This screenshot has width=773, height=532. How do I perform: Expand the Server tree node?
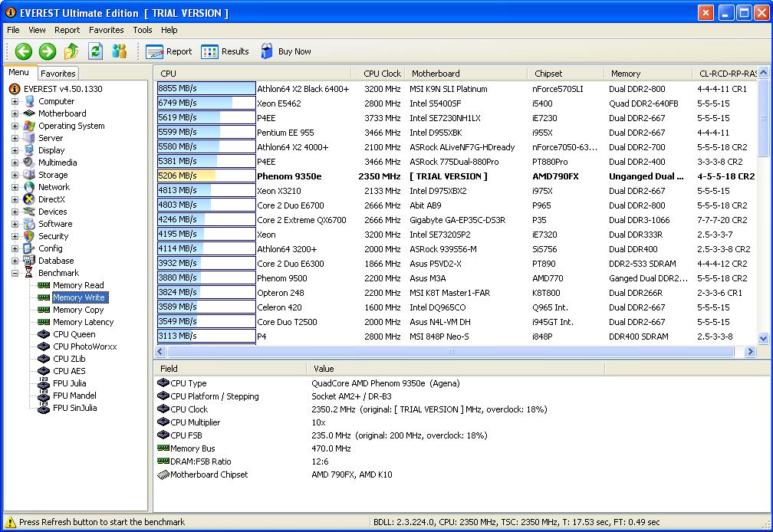(15, 139)
